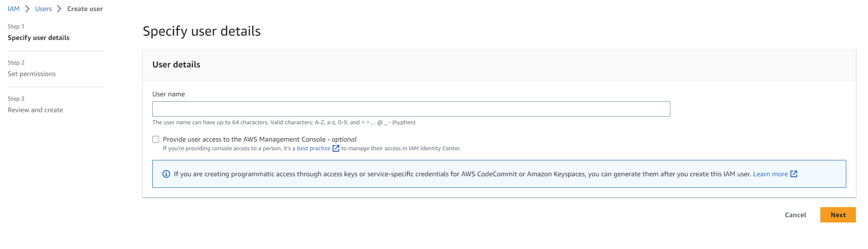The height and width of the screenshot is (249, 868).
Task: Enable AWS Management Console access checkbox
Action: click(156, 139)
